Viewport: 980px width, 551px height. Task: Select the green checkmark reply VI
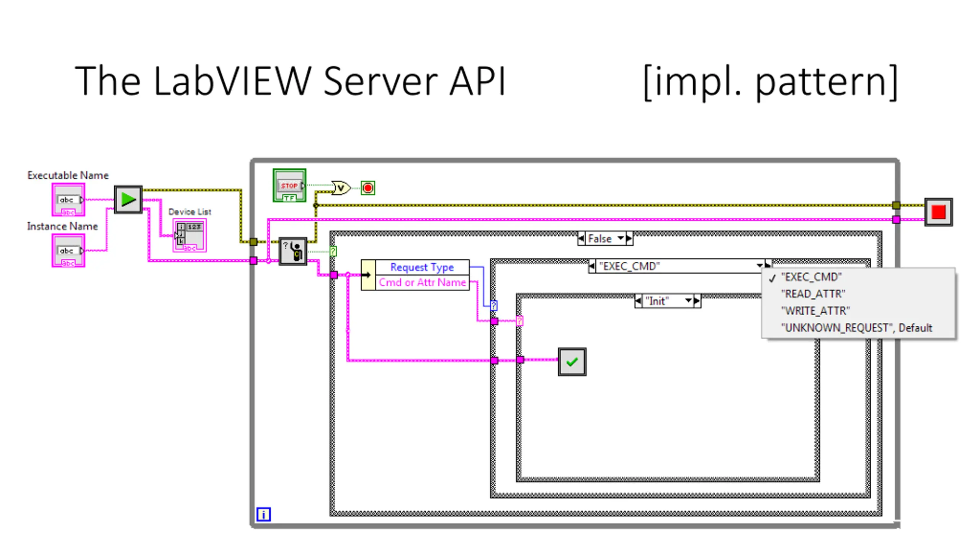click(572, 362)
